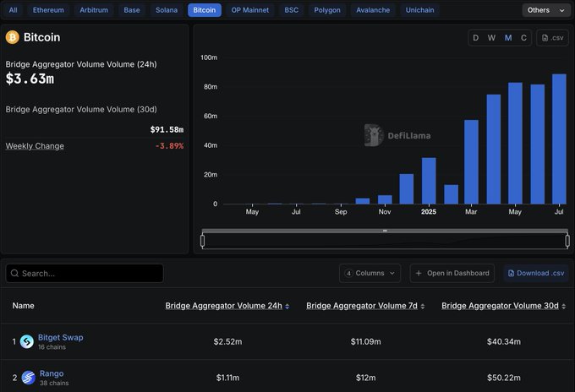Click sort arrows beside Bridge Aggregator Volume 7d
The width and height of the screenshot is (575, 392).
[423, 307]
